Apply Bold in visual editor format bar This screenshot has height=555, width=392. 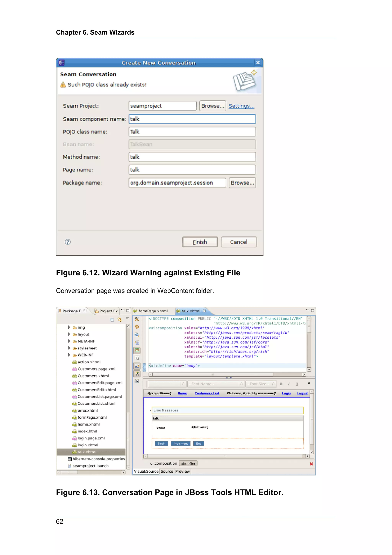click(x=281, y=384)
